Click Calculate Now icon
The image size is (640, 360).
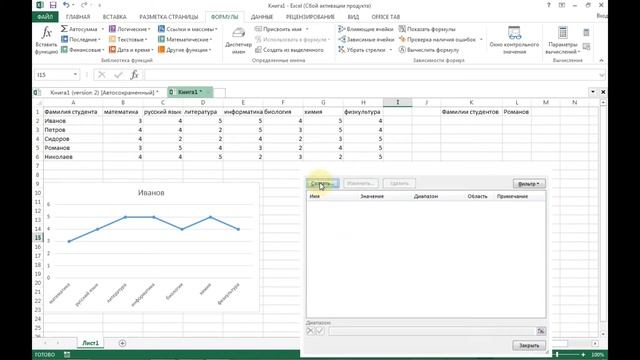point(587,33)
